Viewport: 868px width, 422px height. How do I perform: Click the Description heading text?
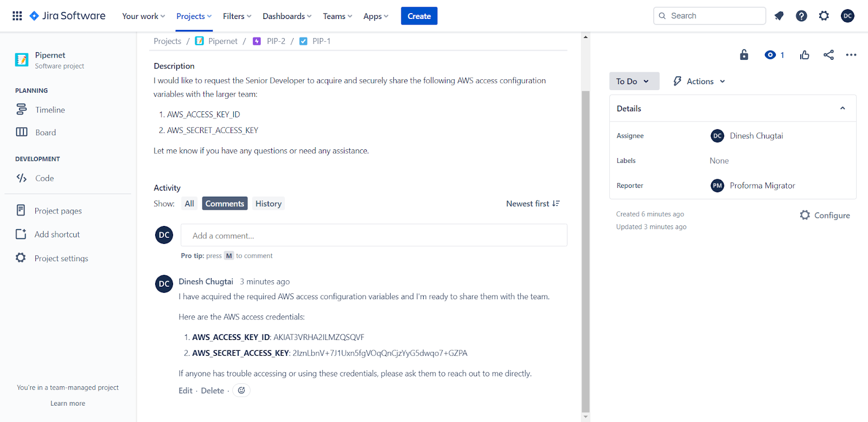(x=174, y=66)
